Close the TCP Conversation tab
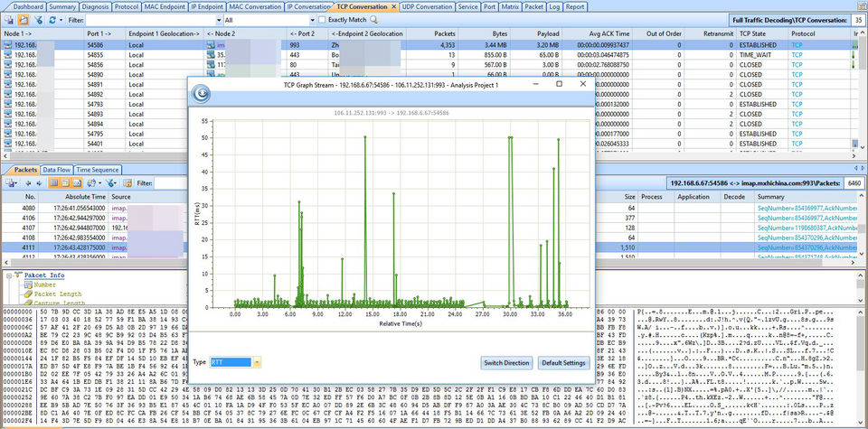This screenshot has height=429, width=868. pyautogui.click(x=394, y=6)
